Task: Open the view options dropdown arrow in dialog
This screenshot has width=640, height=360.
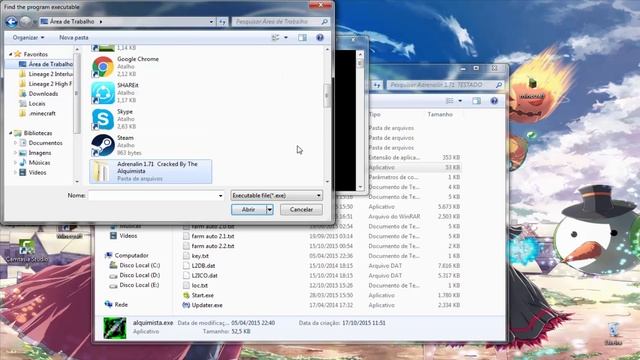Action: [286, 38]
